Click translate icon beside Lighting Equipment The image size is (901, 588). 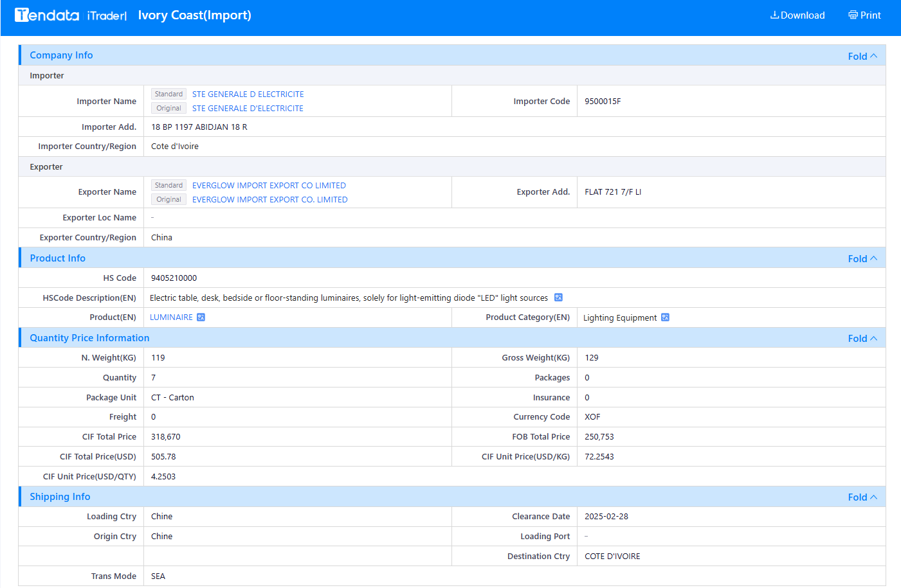(665, 317)
